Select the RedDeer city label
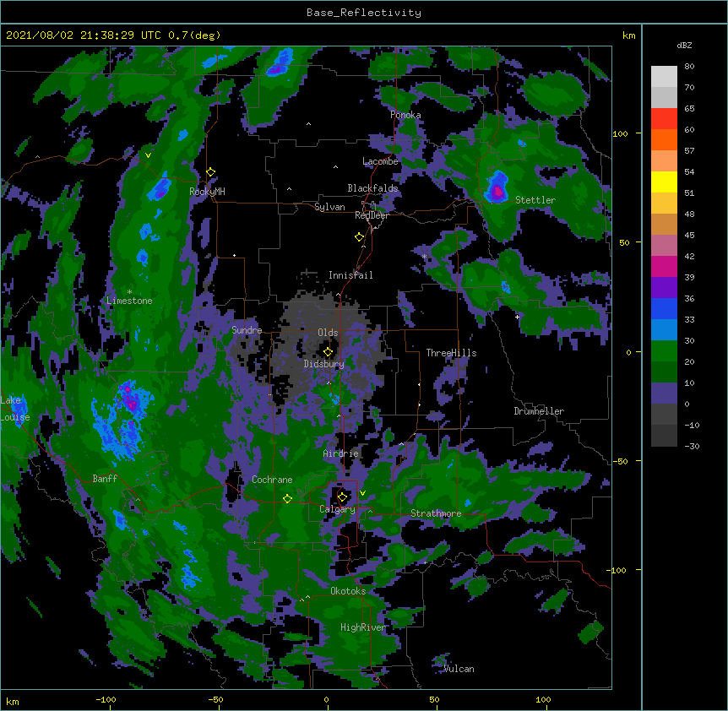The image size is (728, 711). [x=372, y=215]
